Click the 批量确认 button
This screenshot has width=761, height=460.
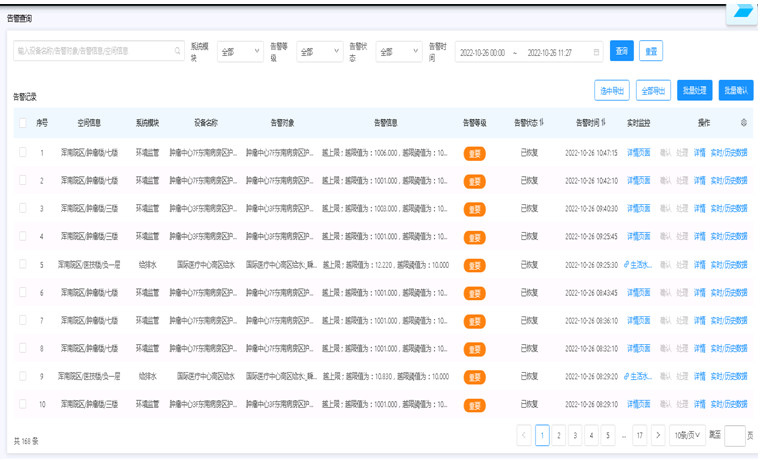pos(736,90)
